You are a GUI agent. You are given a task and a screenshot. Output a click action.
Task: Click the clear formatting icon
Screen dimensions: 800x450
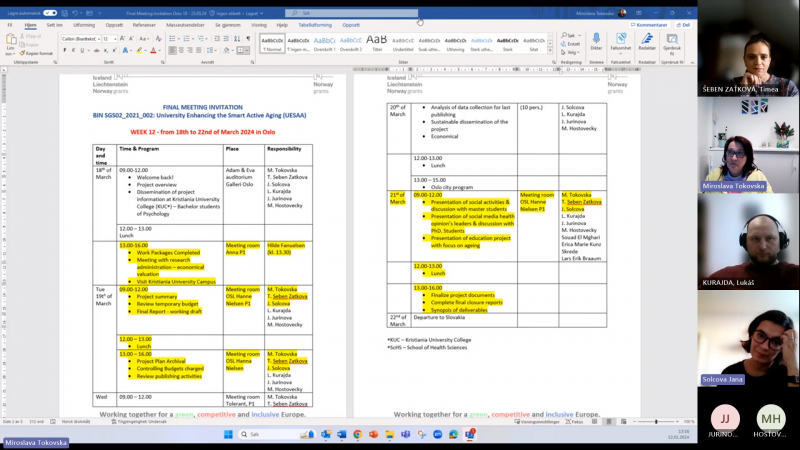point(158,39)
